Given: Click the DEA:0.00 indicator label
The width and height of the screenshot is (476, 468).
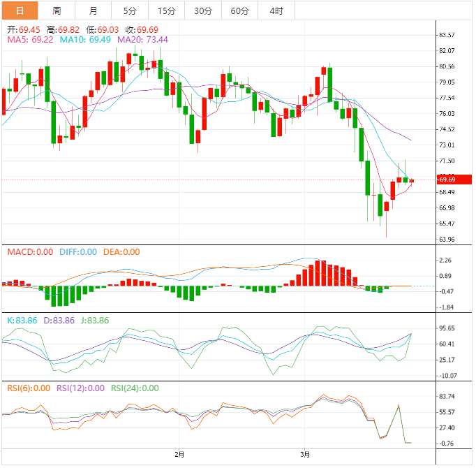Looking at the screenshot, I should point(121,252).
